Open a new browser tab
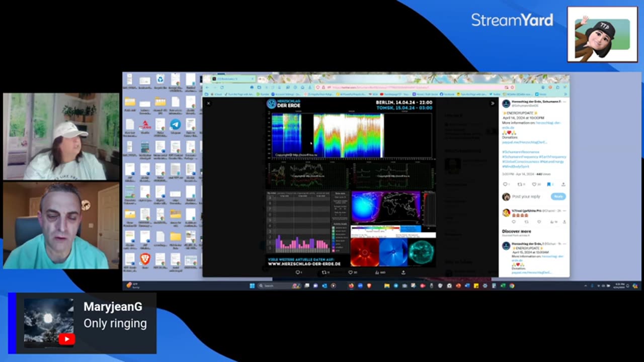This screenshot has height=362, width=644. pos(260,79)
